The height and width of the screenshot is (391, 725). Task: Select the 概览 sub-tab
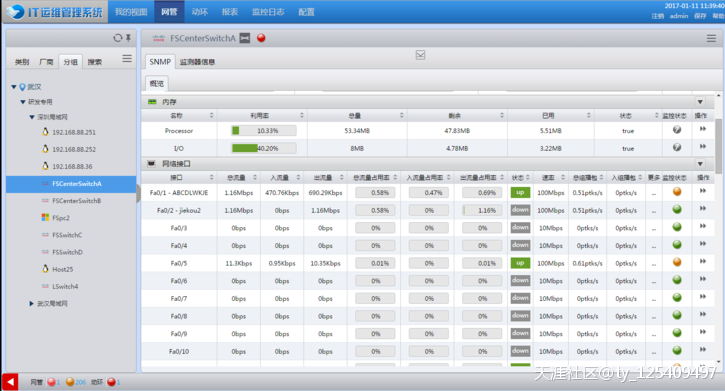click(x=157, y=84)
